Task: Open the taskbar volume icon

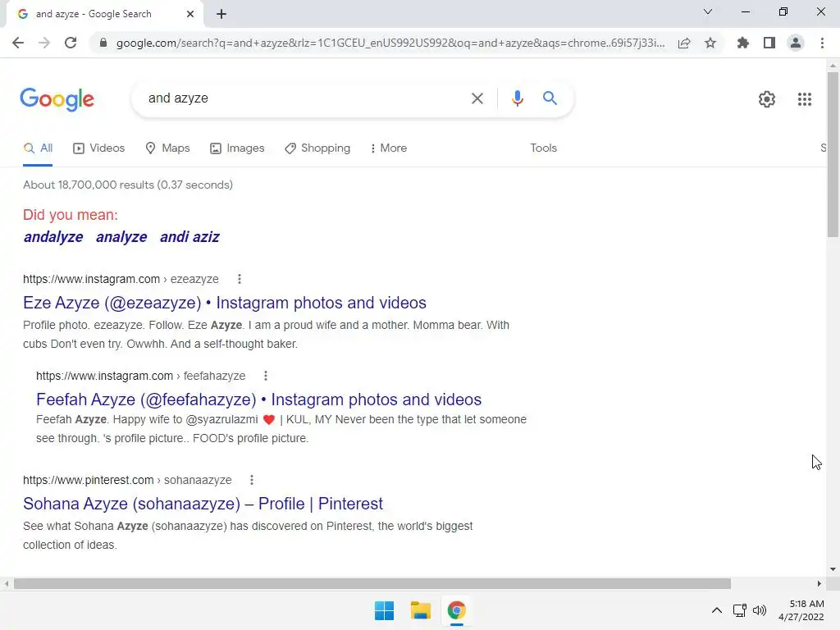Action: [760, 610]
